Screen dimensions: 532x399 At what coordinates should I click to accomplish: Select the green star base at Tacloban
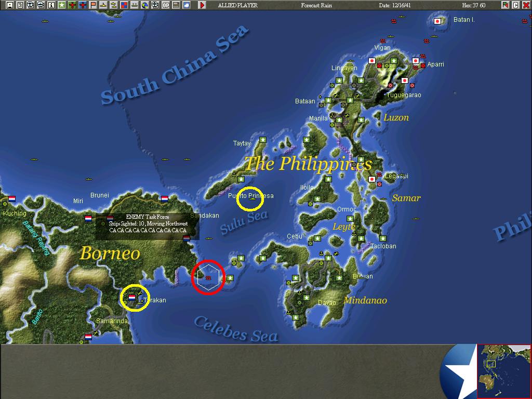(383, 238)
